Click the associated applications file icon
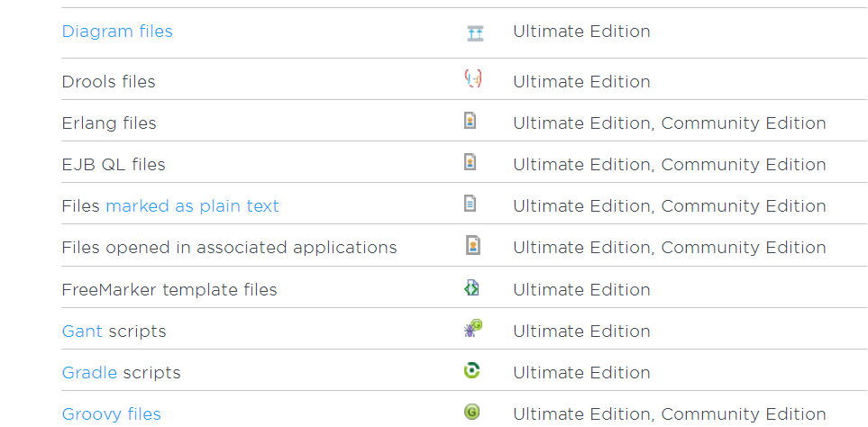The height and width of the screenshot is (427, 868). point(472,245)
